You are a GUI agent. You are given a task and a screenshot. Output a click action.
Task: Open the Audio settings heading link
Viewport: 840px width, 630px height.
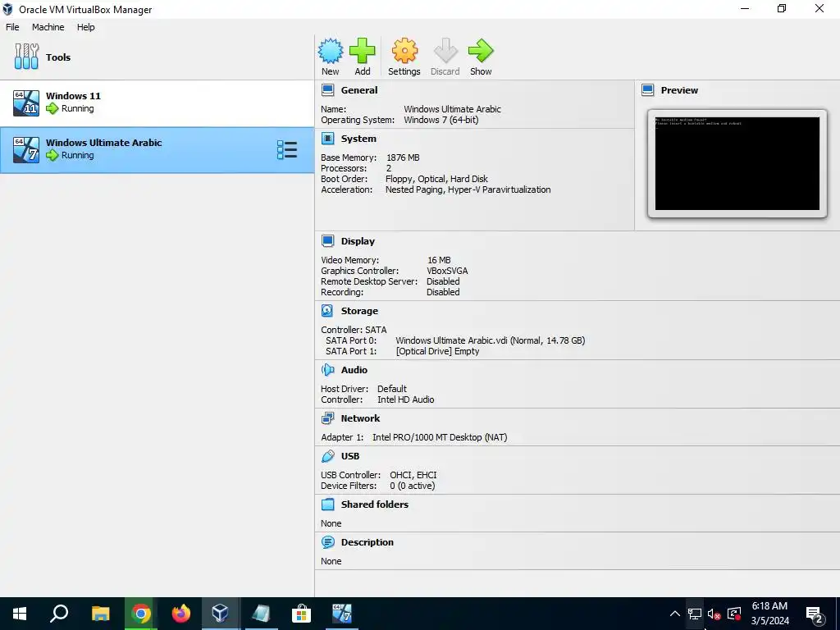pyautogui.click(x=354, y=370)
